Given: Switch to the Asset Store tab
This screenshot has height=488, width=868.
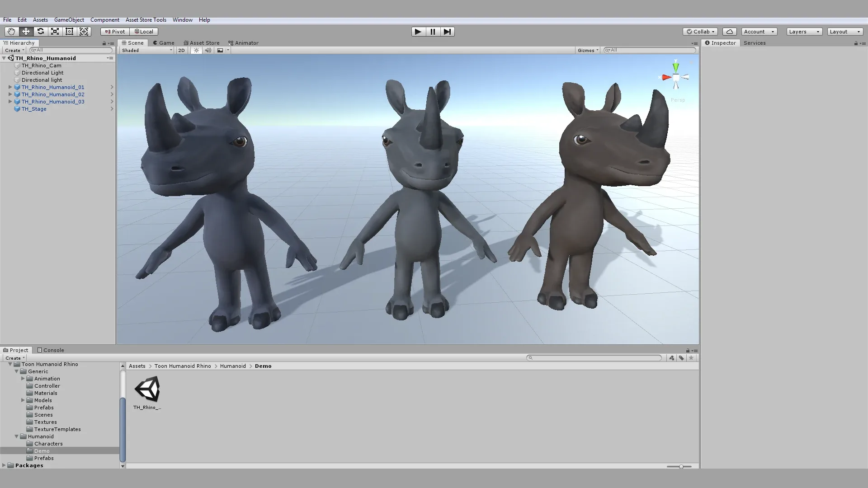Looking at the screenshot, I should click(x=202, y=43).
